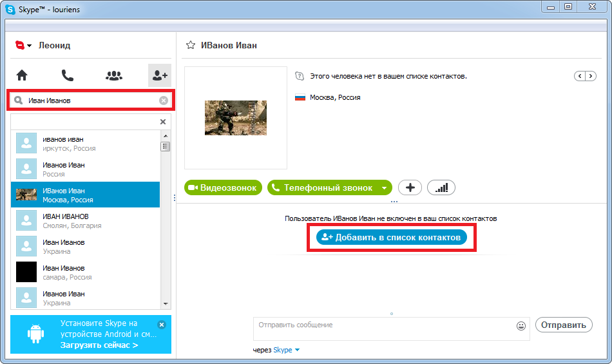Screen dimensions: 612x364
Task: Select Иванов Иван from Россия result
Action: tap(85, 169)
